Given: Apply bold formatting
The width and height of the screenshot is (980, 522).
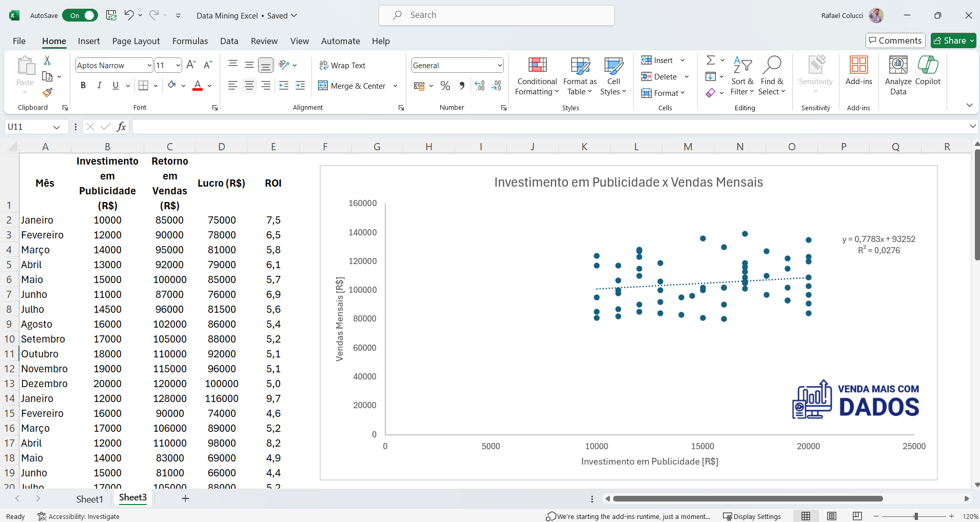Looking at the screenshot, I should click(x=83, y=85).
